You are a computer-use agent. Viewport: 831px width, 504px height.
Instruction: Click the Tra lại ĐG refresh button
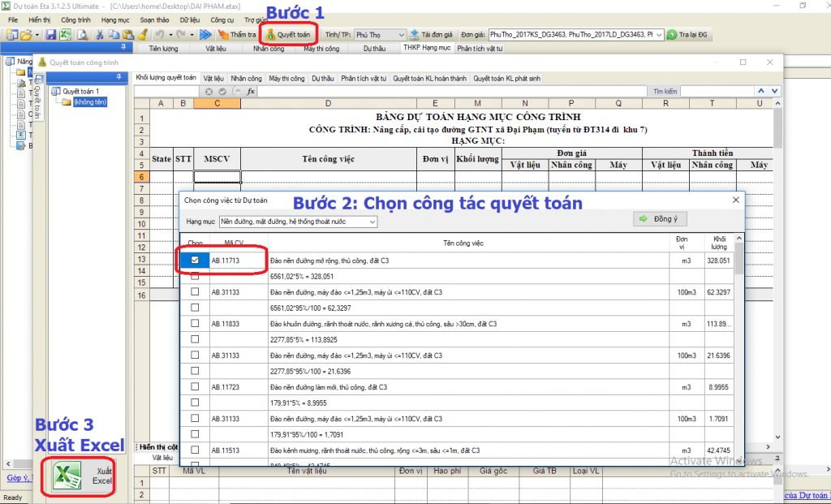[x=687, y=35]
